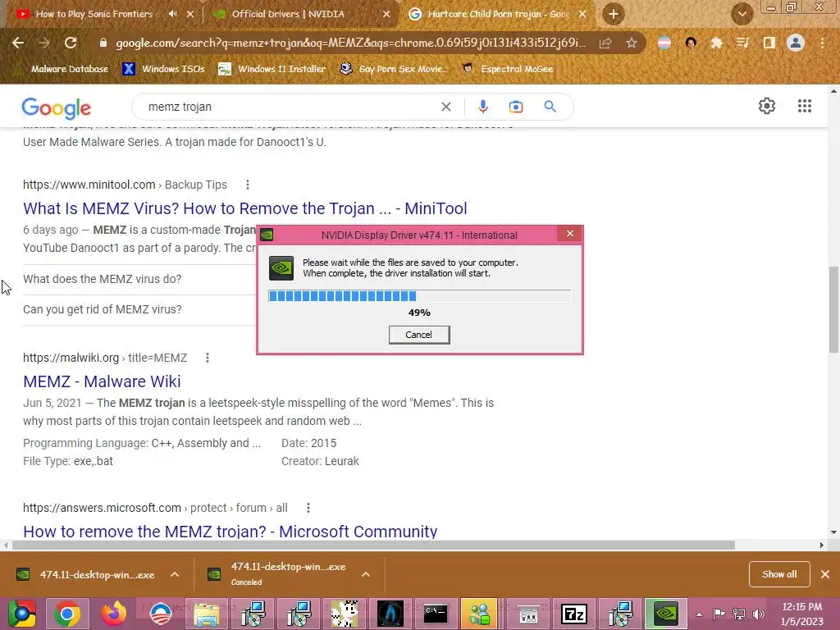Go back with the browser back arrow
This screenshot has width=840, height=630.
pos(18,43)
